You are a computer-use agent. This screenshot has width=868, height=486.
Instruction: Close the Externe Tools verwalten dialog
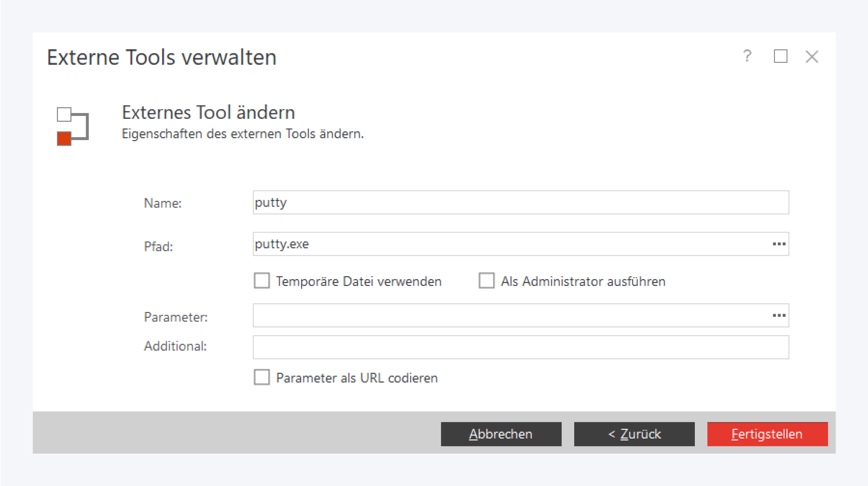point(812,57)
